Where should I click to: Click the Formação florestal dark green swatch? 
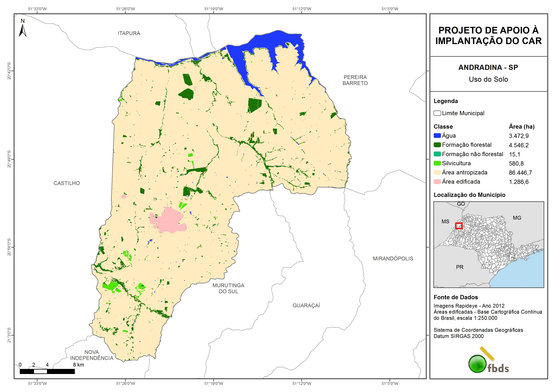click(x=437, y=145)
